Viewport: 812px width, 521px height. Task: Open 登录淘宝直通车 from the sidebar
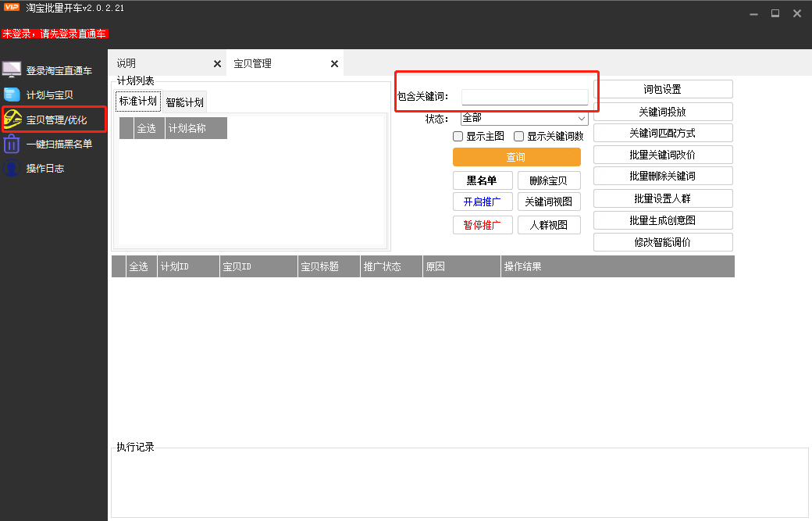[59, 70]
